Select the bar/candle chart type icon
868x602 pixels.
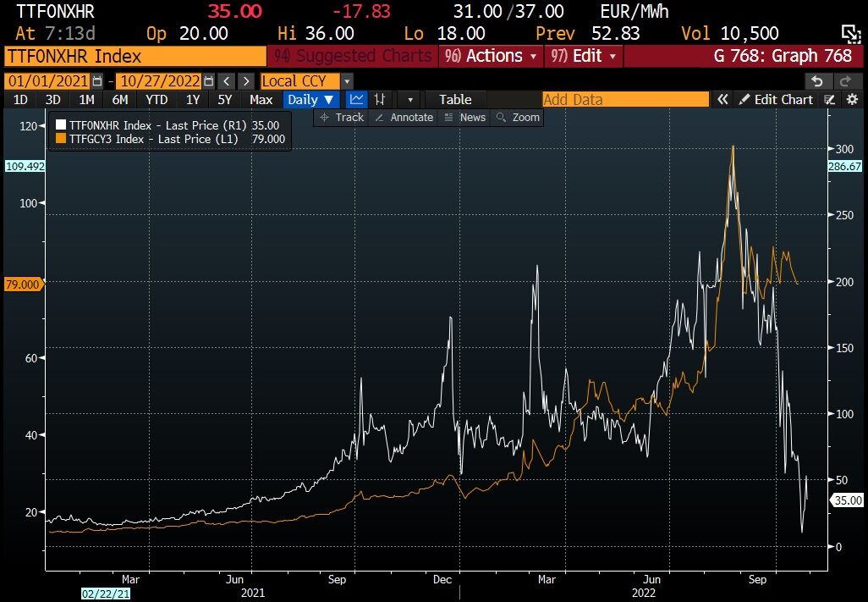(380, 100)
